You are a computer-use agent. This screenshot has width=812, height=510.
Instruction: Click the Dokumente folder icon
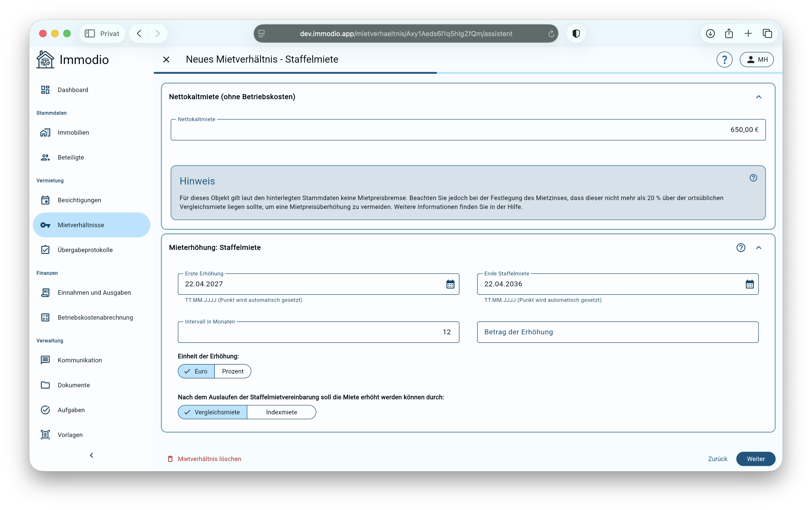pos(45,385)
